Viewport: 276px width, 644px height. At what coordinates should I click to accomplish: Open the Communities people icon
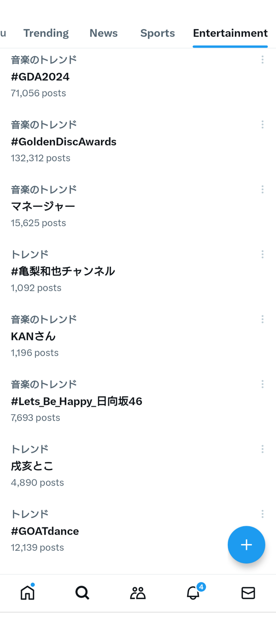138,593
